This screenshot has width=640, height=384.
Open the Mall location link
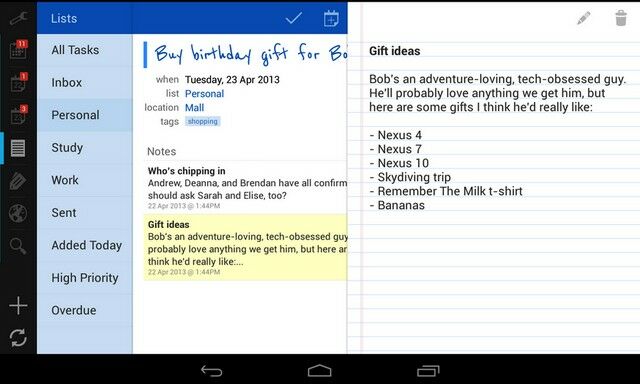click(x=194, y=108)
